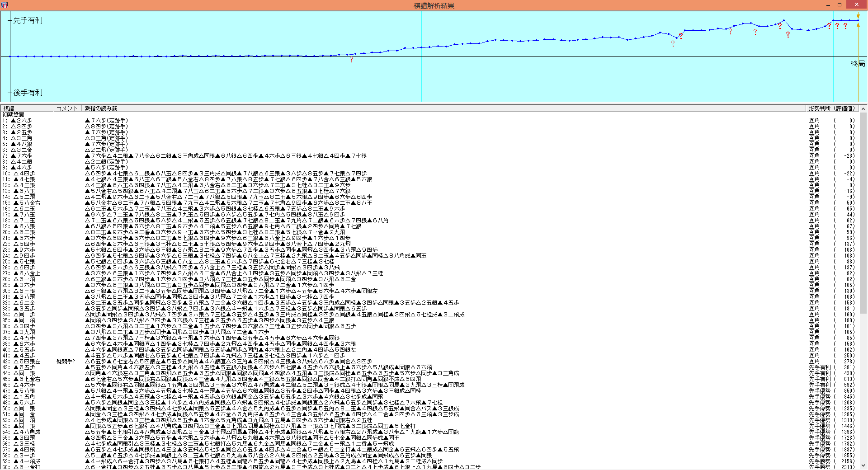This screenshot has height=470, width=868.
Task: Click the downward orange arrow marker at 終局
Action: point(858,16)
